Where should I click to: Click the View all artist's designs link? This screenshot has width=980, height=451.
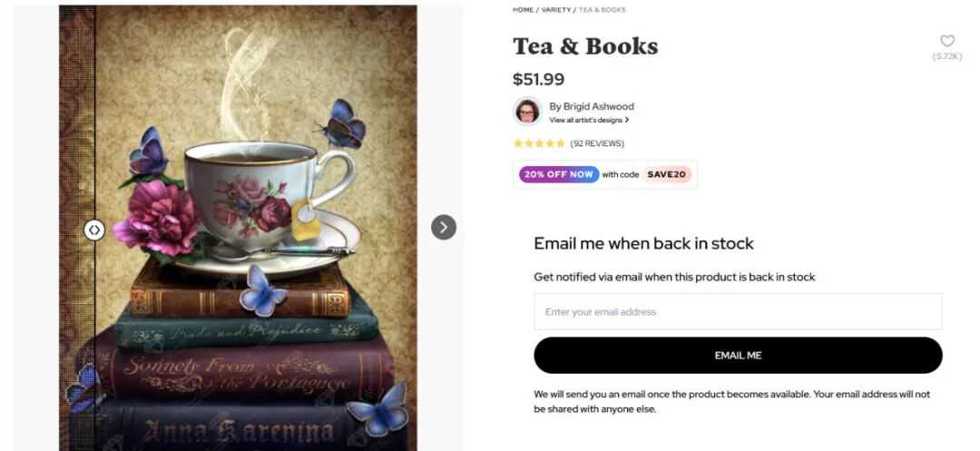click(585, 120)
